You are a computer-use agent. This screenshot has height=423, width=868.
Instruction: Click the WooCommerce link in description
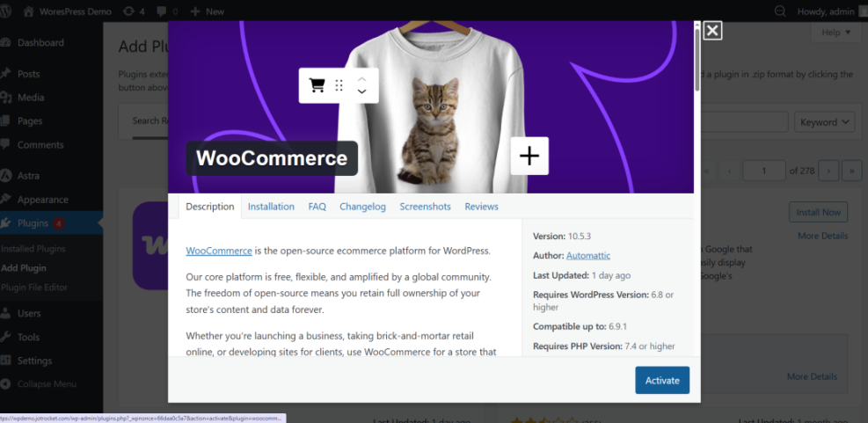[x=219, y=251]
